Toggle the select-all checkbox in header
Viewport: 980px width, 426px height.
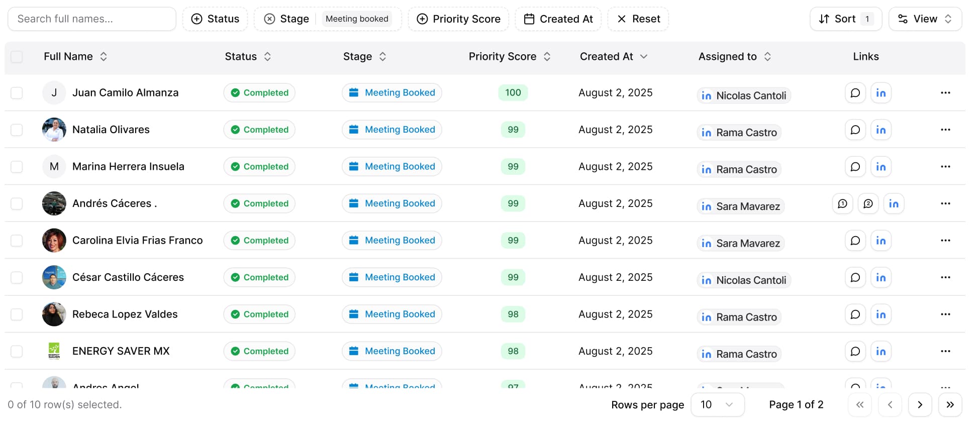(17, 57)
